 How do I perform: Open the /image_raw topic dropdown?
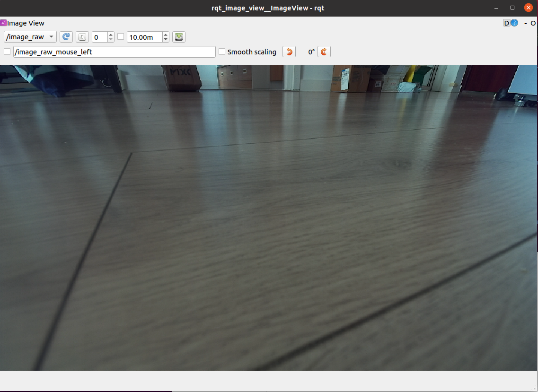coord(30,37)
